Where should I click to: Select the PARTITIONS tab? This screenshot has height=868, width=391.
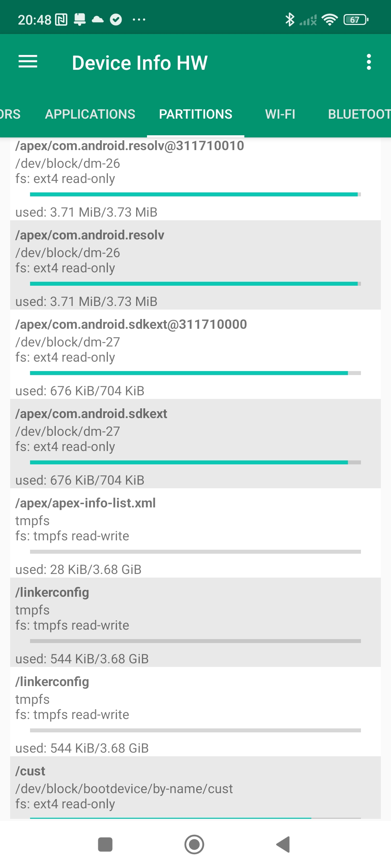[x=195, y=114]
